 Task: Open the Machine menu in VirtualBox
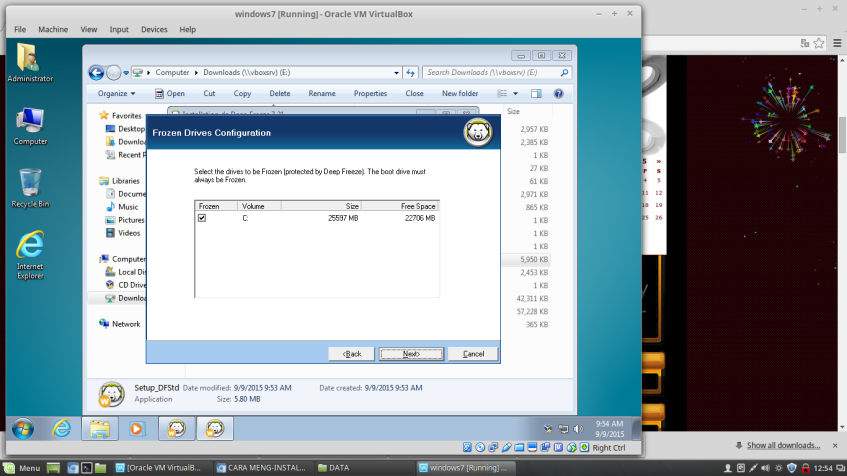point(53,29)
